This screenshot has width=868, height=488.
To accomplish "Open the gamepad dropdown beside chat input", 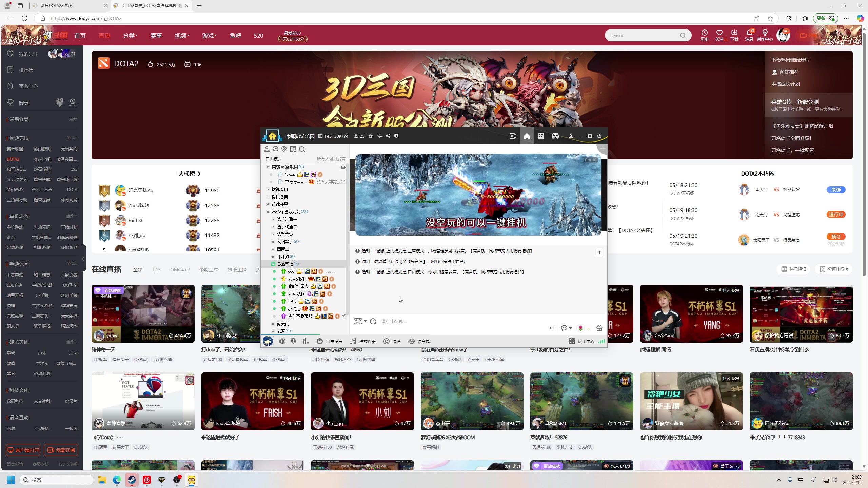I will (x=360, y=321).
